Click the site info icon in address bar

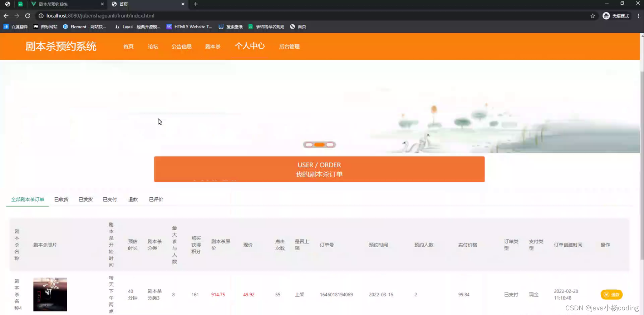[x=41, y=16]
